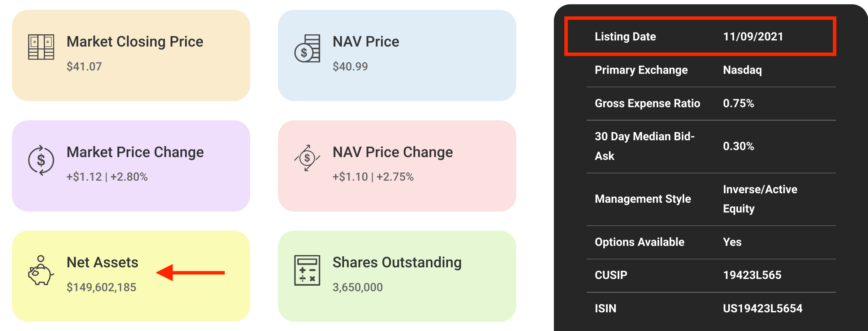The width and height of the screenshot is (868, 331).
Task: Select the Gross Expense Ratio 0.75% value
Action: pos(739,103)
